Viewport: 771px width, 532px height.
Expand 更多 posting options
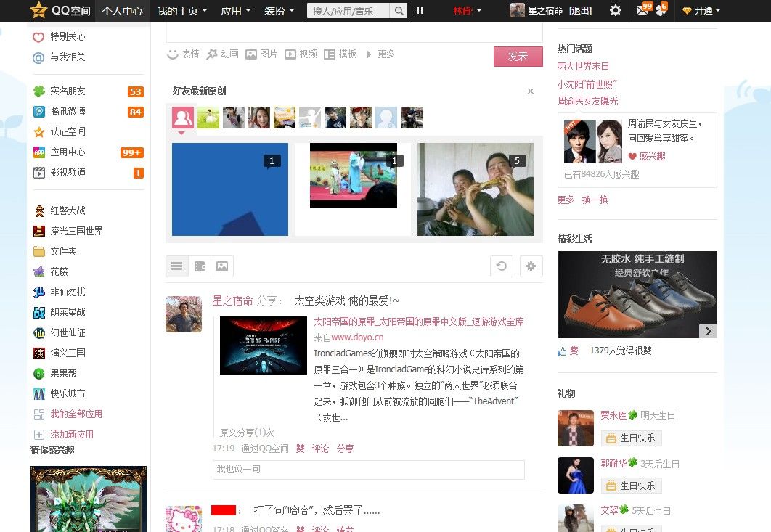click(x=381, y=54)
